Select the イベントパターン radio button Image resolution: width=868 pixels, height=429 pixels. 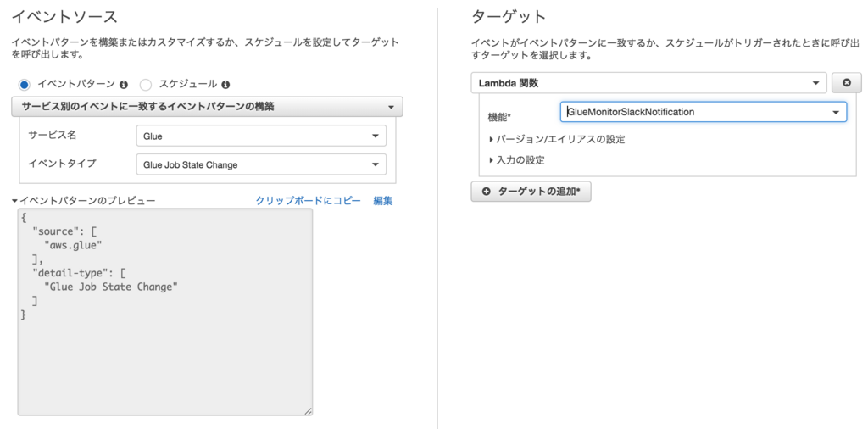(x=24, y=85)
